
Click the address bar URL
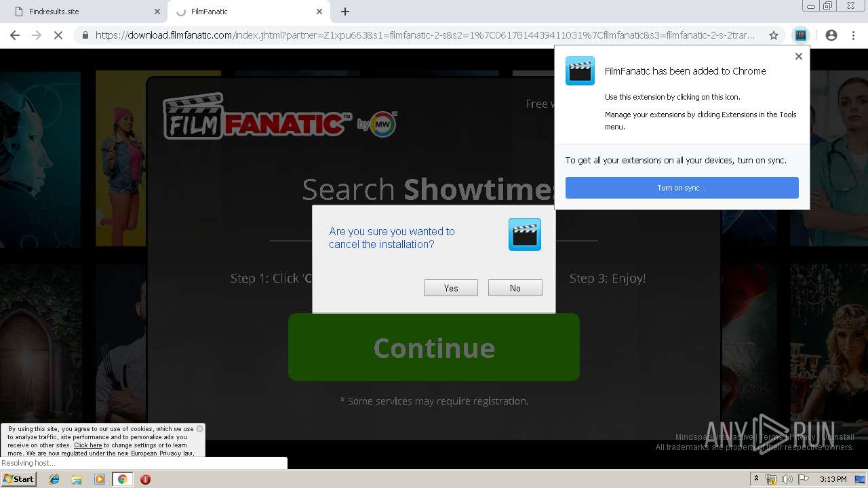pos(425,35)
